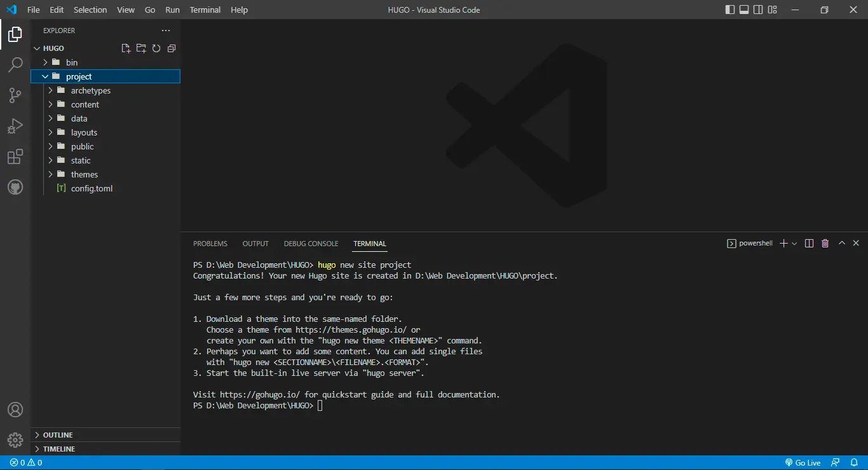This screenshot has height=470, width=868.
Task: Create a new terminal with plus icon
Action: tap(783, 244)
